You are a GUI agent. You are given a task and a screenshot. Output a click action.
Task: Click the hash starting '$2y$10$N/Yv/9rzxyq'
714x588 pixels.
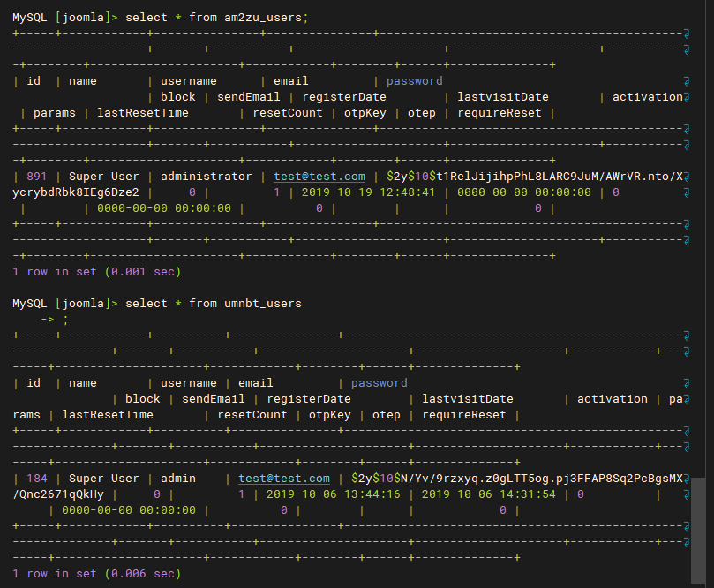click(x=517, y=479)
